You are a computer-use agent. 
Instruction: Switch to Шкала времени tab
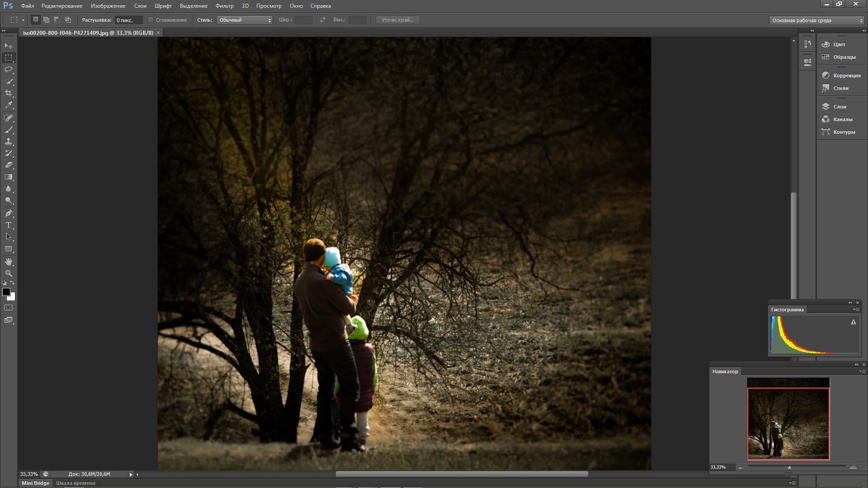pos(75,483)
